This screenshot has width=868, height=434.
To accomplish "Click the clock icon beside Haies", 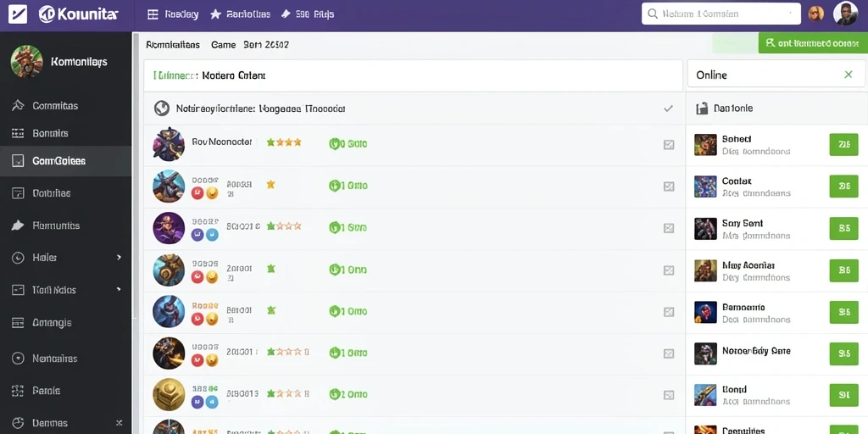I will coord(18,258).
